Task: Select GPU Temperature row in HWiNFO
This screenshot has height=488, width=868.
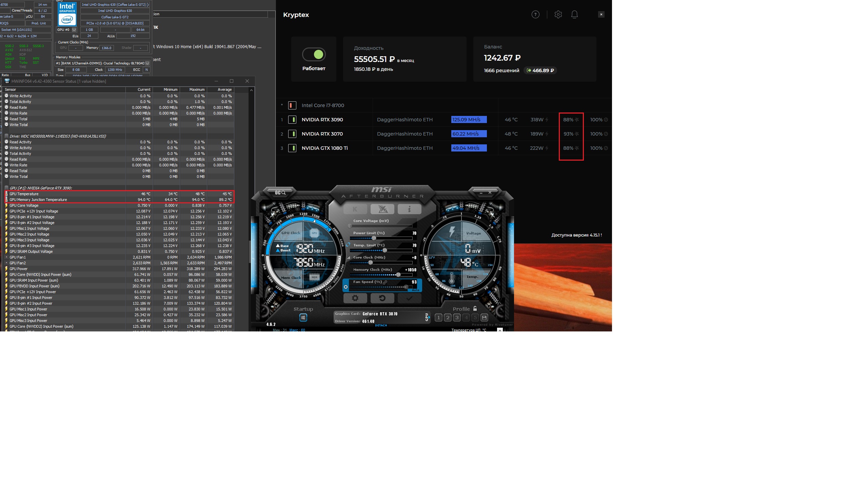Action: click(119, 194)
